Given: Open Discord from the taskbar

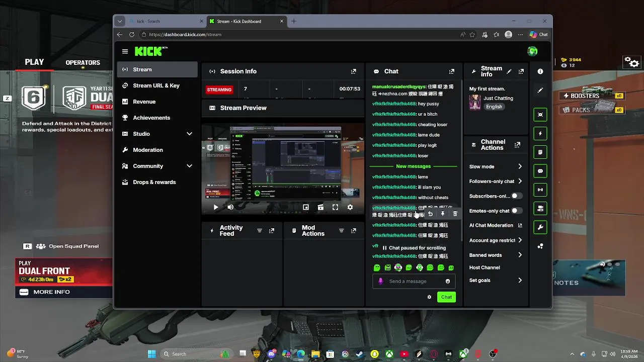Looking at the screenshot, I should (x=272, y=354).
